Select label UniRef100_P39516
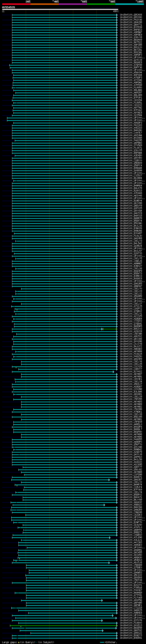The height and width of the screenshot is (644, 146). pos(131,588)
